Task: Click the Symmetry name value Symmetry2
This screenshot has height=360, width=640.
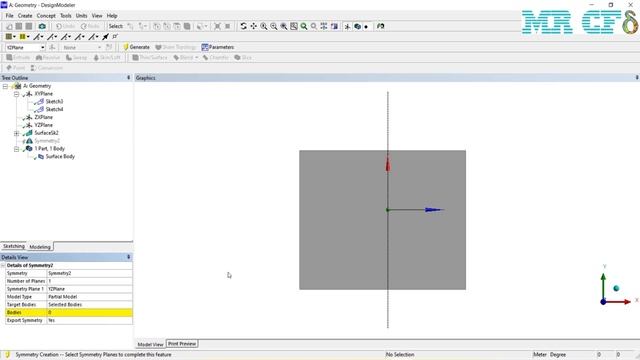Action: (x=89, y=273)
